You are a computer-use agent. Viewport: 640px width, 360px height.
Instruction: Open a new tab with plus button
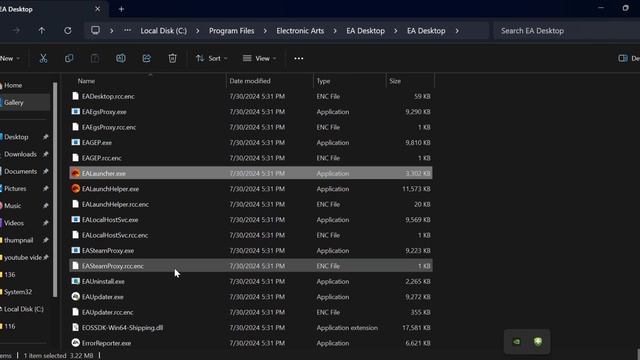coord(121,9)
